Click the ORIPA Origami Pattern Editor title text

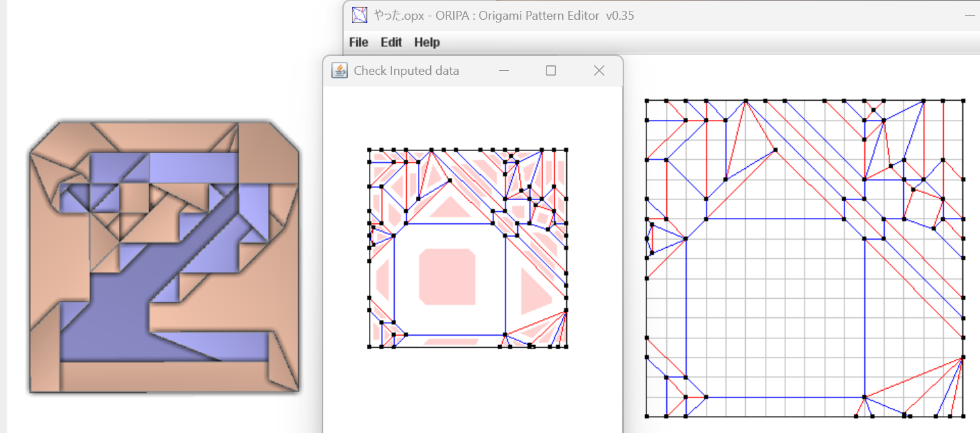click(504, 15)
